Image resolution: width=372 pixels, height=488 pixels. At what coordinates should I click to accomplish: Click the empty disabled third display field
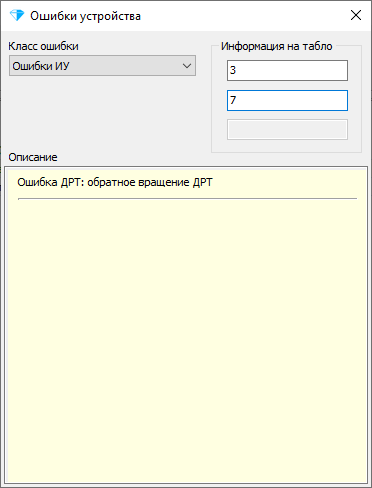pos(287,129)
